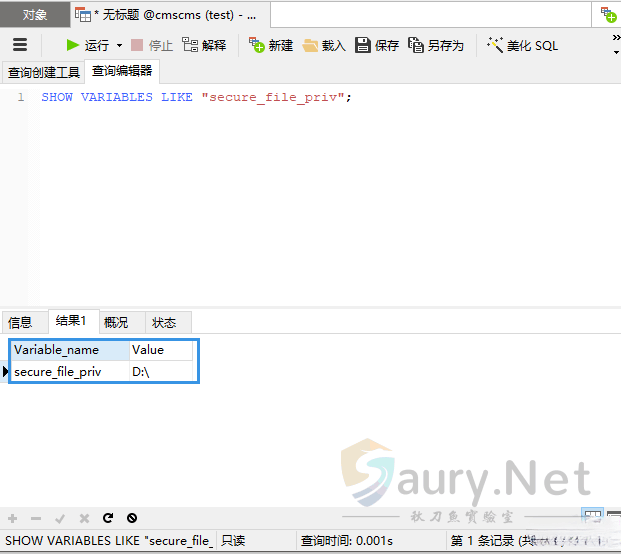The height and width of the screenshot is (554, 621).
Task: Expand the toolbar overflow chevron
Action: pos(615,38)
